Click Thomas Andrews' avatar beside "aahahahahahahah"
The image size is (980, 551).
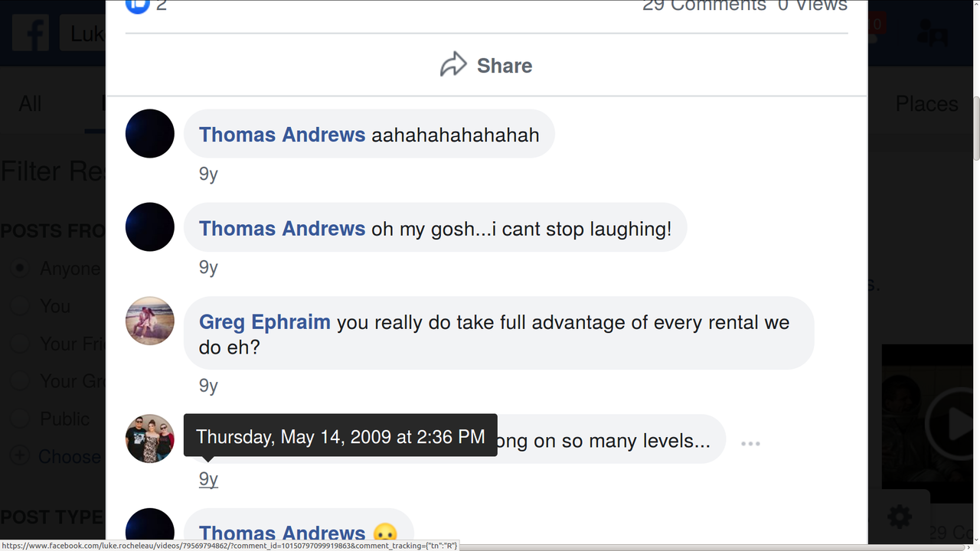150,134
